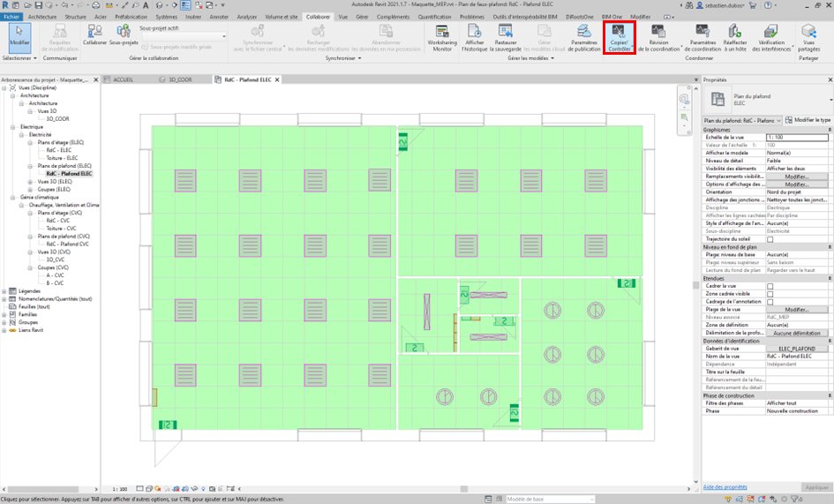This screenshot has height=504, width=834.
Task: Click the Echelle de la vue value field
Action: (x=797, y=138)
